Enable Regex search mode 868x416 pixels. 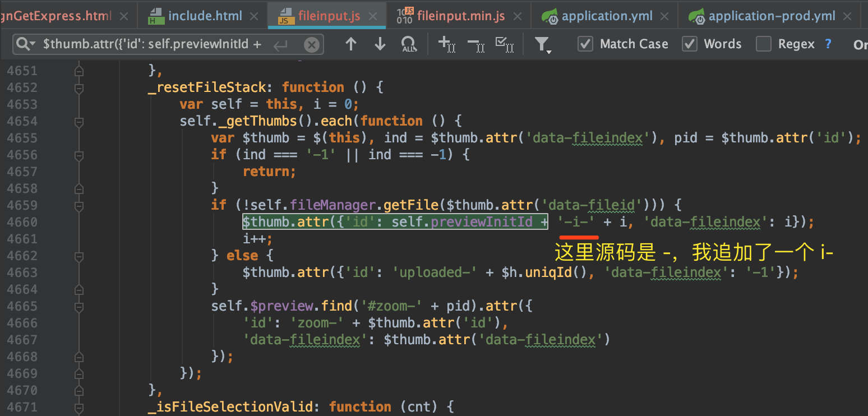coord(764,44)
